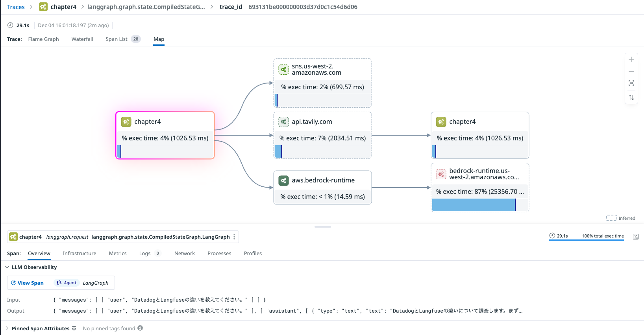The height and width of the screenshot is (335, 644).
Task: Open the Infrastructure span tab
Action: pyautogui.click(x=80, y=253)
